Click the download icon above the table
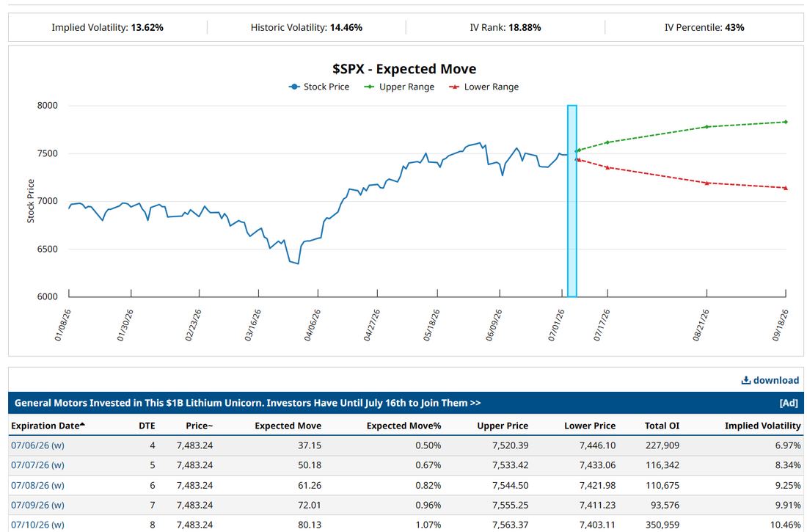807x532 pixels. [746, 381]
